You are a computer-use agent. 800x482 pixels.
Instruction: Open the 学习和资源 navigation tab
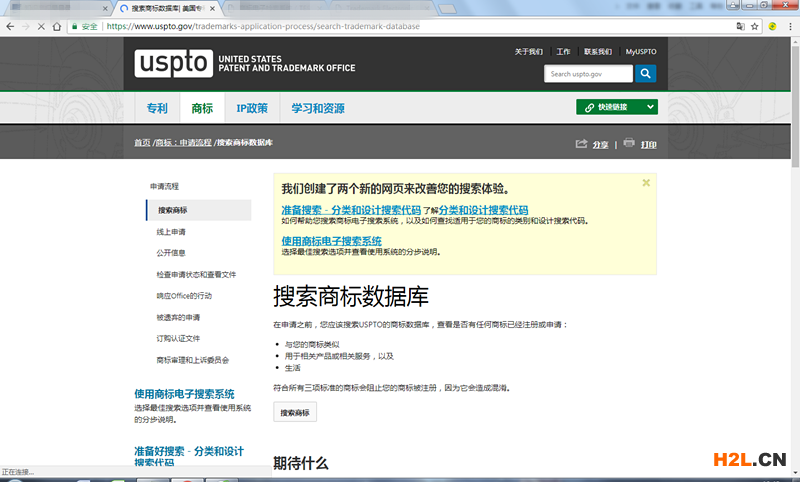[318, 108]
